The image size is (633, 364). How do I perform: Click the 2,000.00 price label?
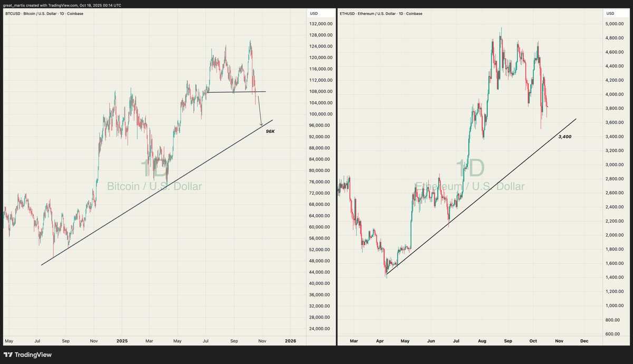click(x=615, y=235)
